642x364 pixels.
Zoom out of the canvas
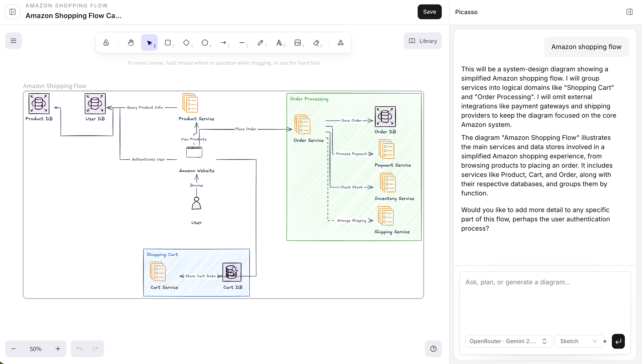point(13,348)
